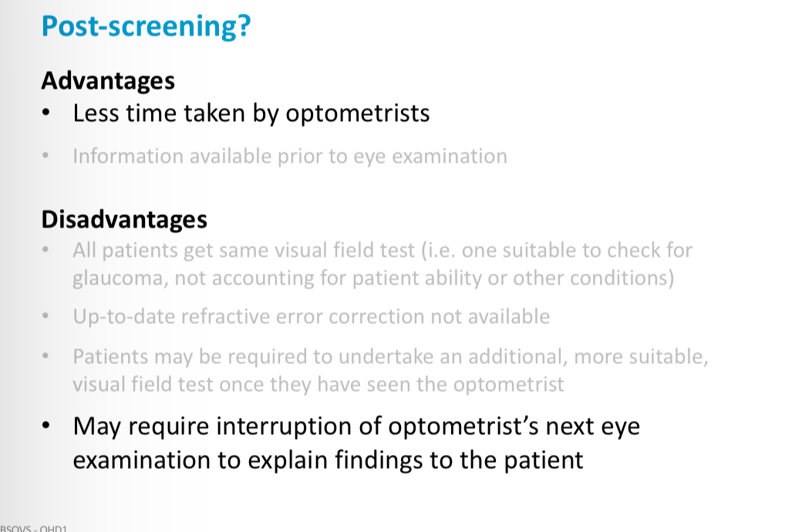Click the bullet before 'Patients may be required'
Viewport: 812px width, 532px height.
click(x=45, y=355)
